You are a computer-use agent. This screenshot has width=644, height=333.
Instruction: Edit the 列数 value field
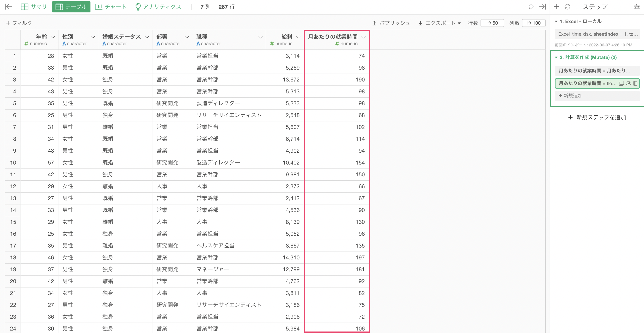534,23
